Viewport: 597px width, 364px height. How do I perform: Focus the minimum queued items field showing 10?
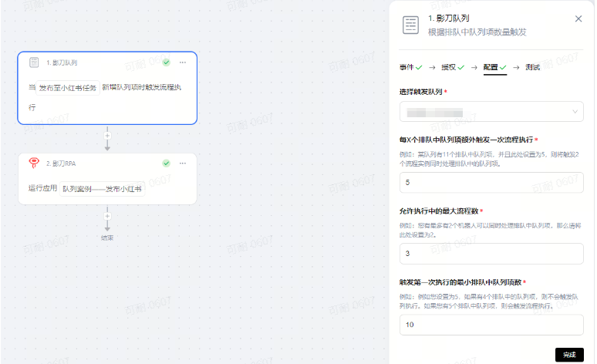[491, 325]
